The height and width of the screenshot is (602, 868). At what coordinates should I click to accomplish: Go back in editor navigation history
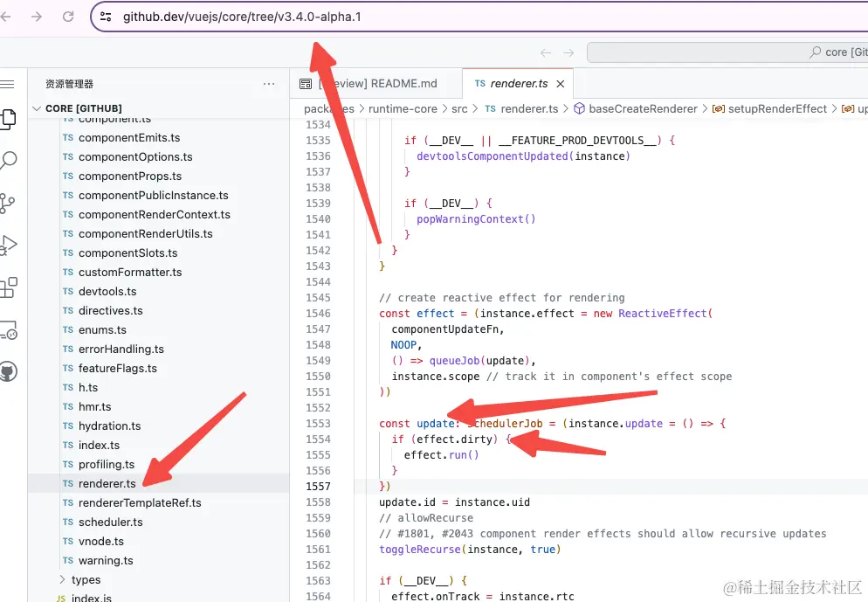(x=546, y=52)
